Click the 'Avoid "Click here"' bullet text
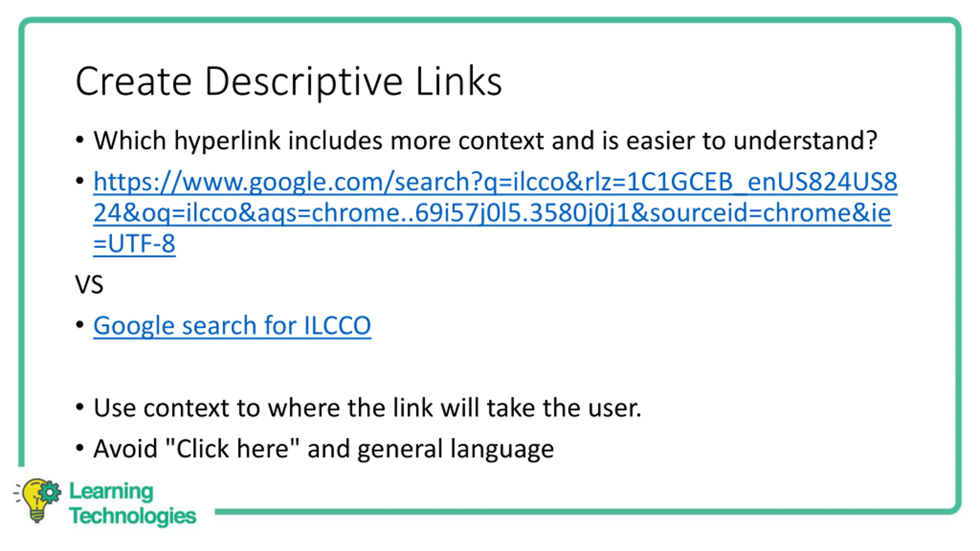The image size is (980, 551). 323,449
